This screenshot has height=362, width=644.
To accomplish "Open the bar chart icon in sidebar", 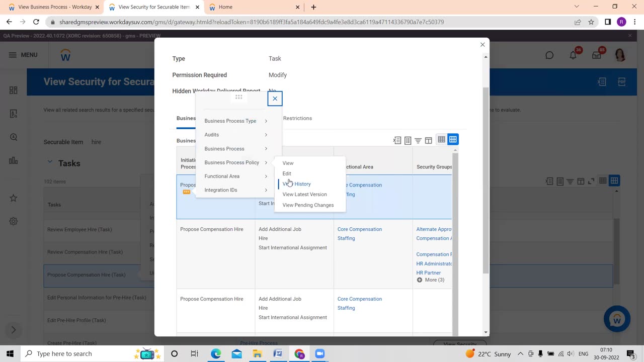I will [x=14, y=161].
